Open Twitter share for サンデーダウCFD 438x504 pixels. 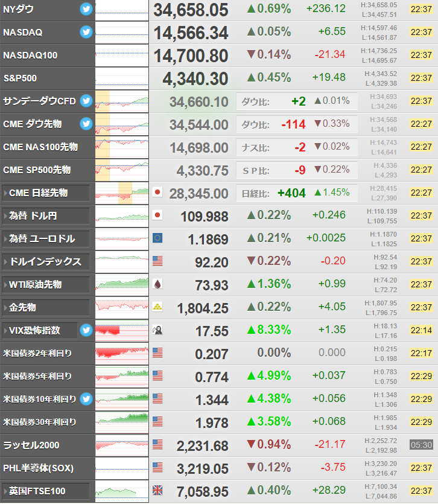point(86,101)
